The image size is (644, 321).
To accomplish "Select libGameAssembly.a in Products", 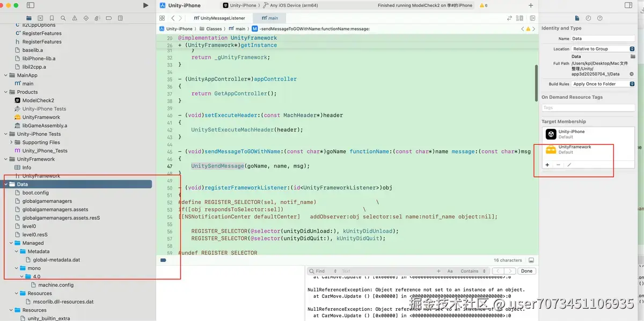I will (45, 126).
